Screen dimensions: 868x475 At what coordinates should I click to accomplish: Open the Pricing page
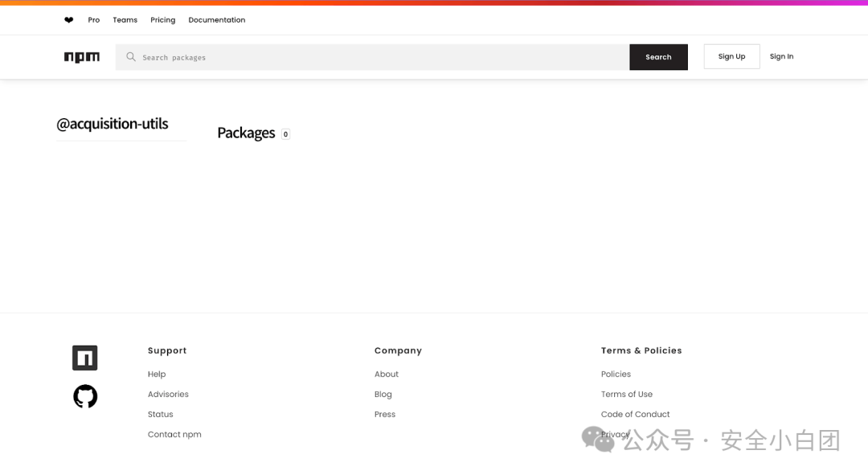tap(162, 20)
